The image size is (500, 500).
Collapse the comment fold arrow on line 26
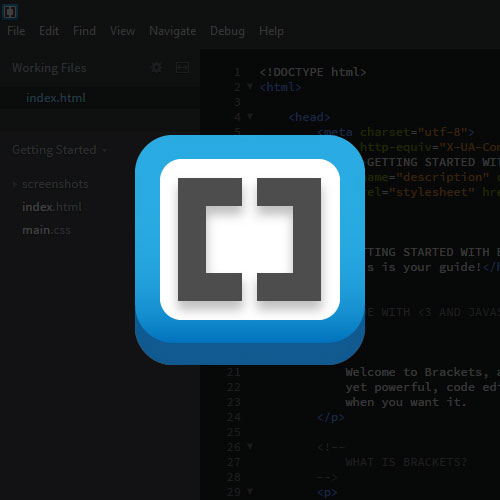(250, 446)
